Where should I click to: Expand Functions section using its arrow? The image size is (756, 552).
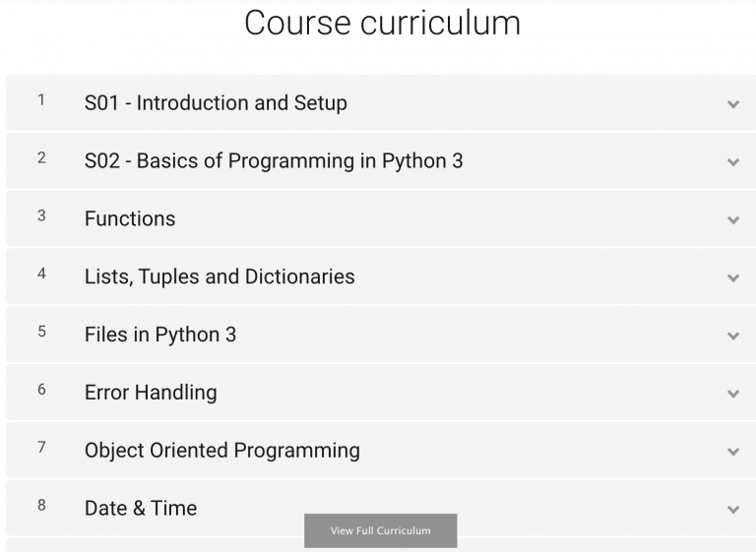tap(733, 220)
